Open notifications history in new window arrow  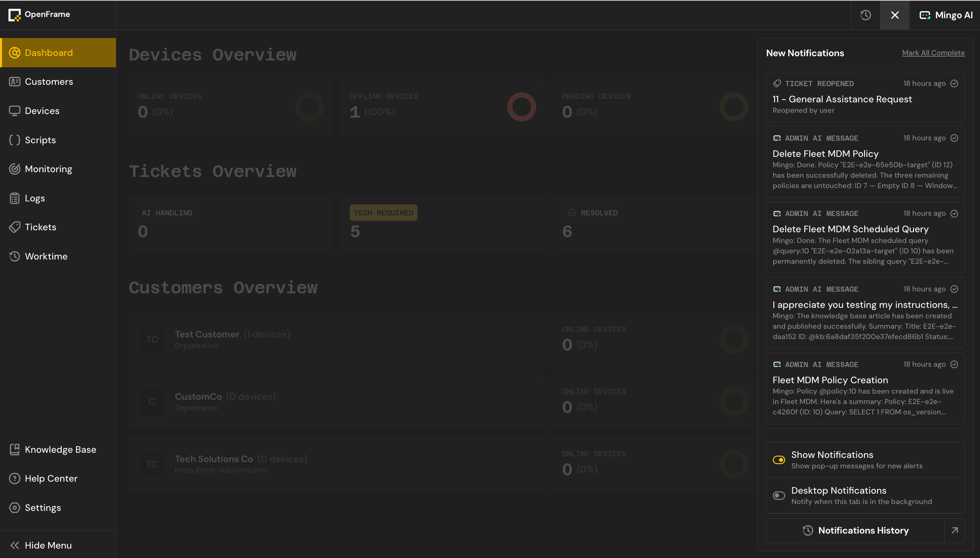pyautogui.click(x=955, y=531)
